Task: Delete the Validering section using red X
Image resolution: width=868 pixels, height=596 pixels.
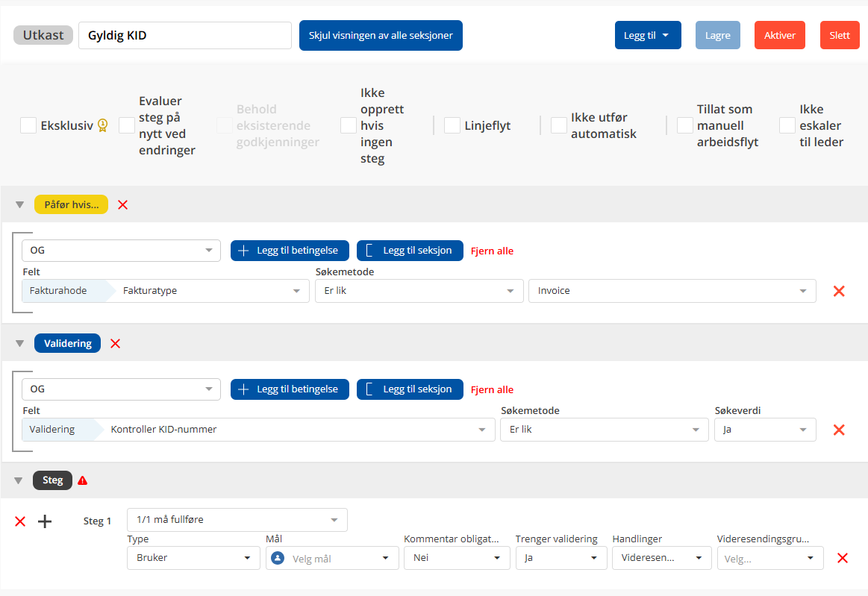Action: point(115,344)
